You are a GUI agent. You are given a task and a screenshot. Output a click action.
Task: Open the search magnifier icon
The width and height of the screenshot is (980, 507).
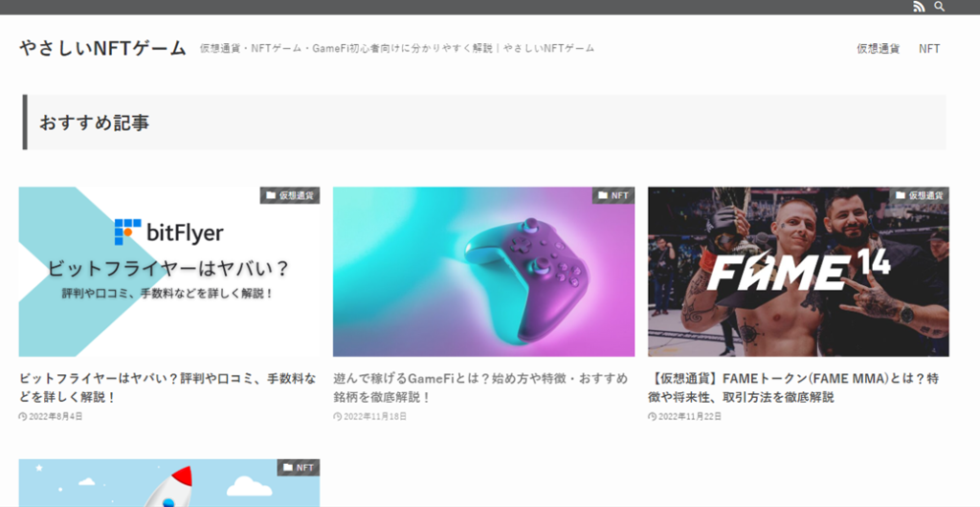940,7
